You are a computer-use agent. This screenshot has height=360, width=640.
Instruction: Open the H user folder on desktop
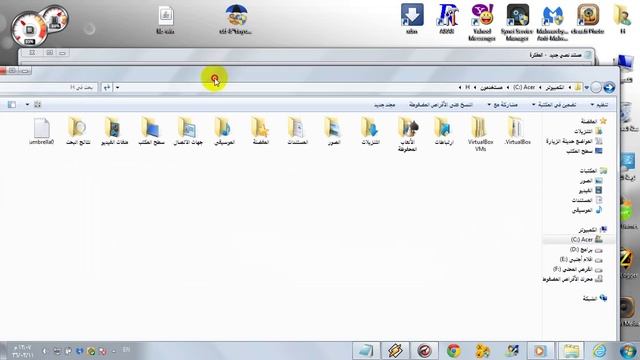click(622, 19)
